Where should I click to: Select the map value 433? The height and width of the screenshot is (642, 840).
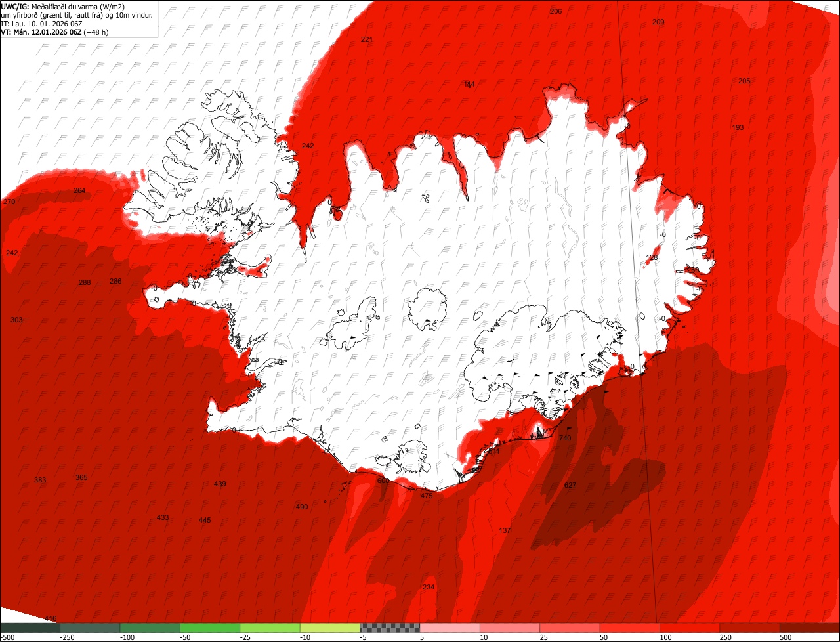(163, 517)
